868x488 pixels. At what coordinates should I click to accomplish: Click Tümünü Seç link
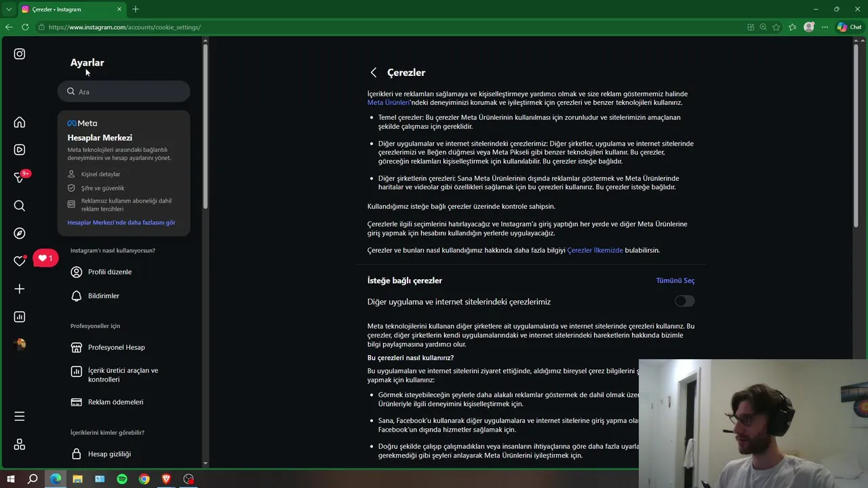tap(675, 281)
